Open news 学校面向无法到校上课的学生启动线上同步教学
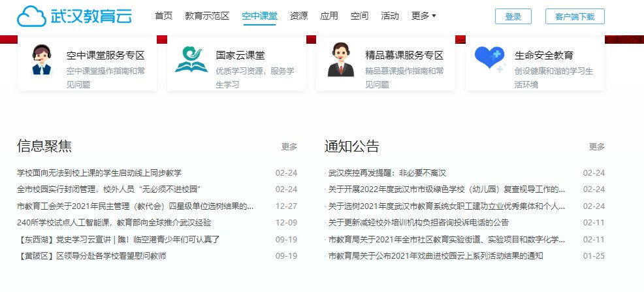Viewport: 644px width, 292px height. (x=99, y=173)
